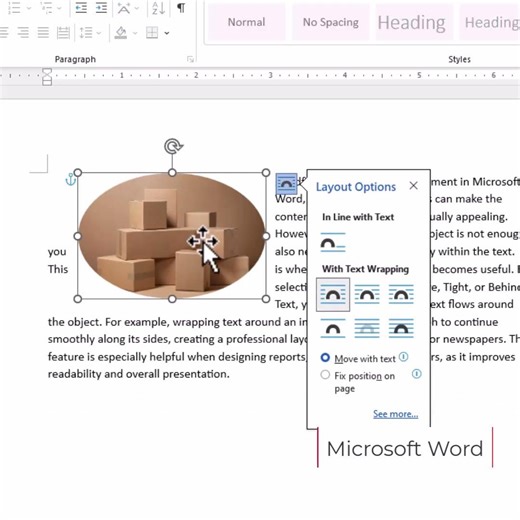Click the Line and Paragraph Spacing icon
The width and height of the screenshot is (520, 520).
86,33
